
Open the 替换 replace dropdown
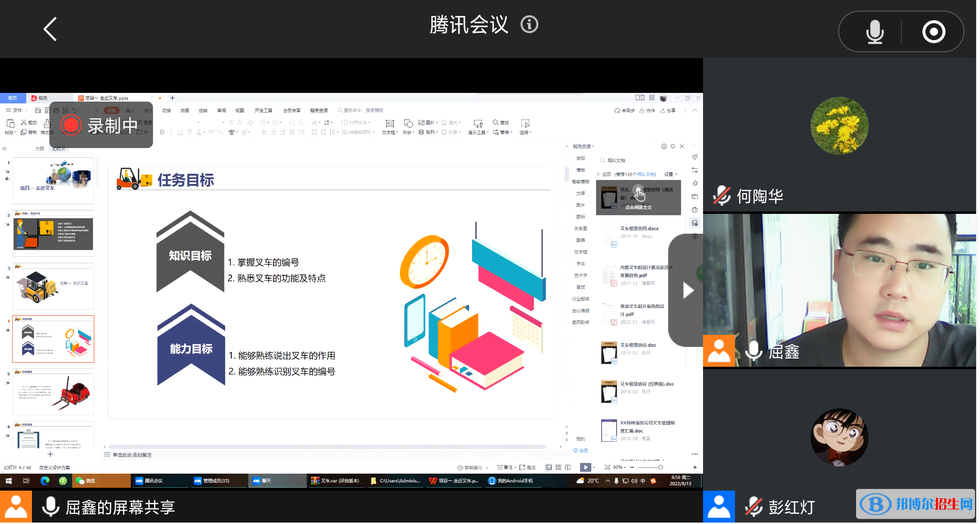click(503, 132)
